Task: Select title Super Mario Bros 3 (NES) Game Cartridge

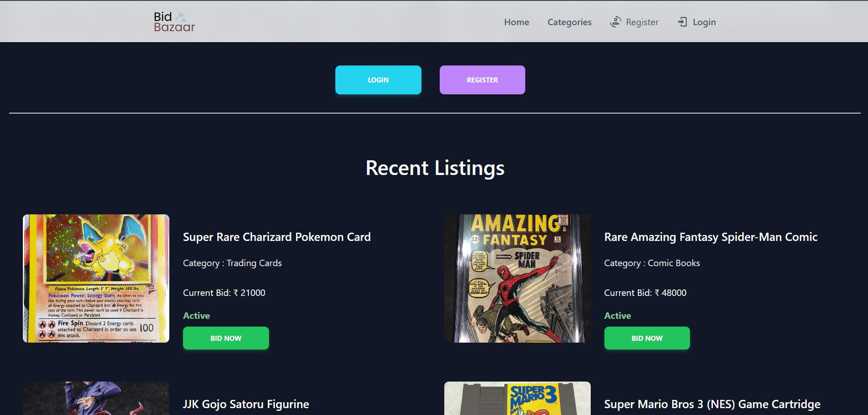Action: (x=712, y=404)
